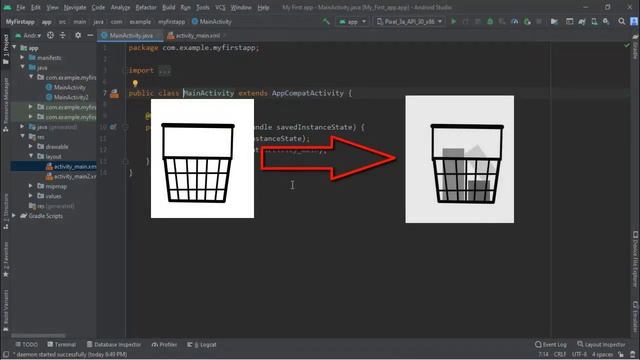Screen dimensions: 640x360
Task: Select MainActivity class in project tree
Action: 65,87
